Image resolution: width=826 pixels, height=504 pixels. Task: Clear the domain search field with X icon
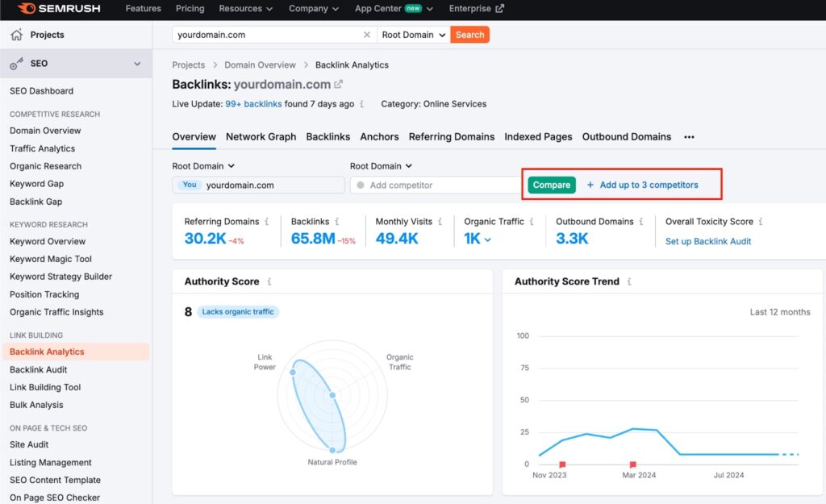[x=367, y=35]
